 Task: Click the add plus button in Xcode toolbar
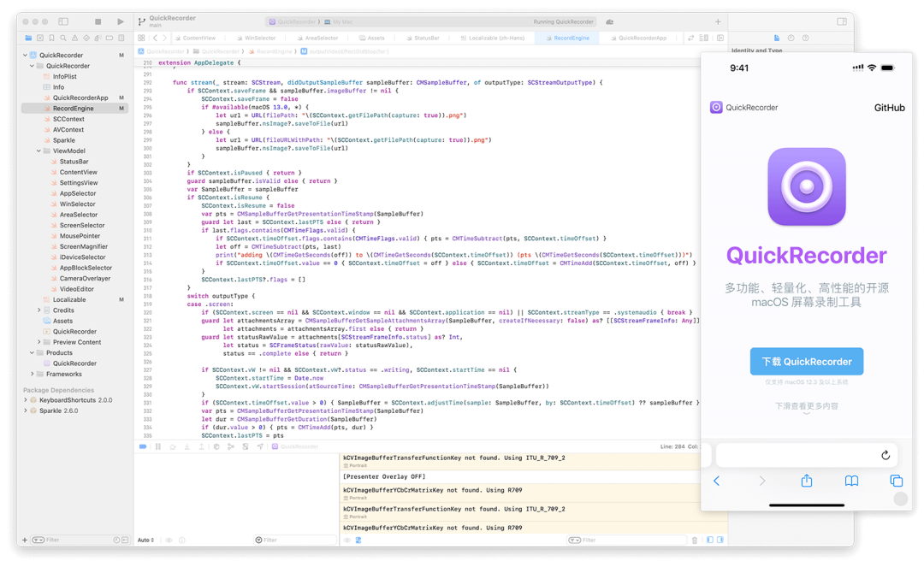coord(718,21)
